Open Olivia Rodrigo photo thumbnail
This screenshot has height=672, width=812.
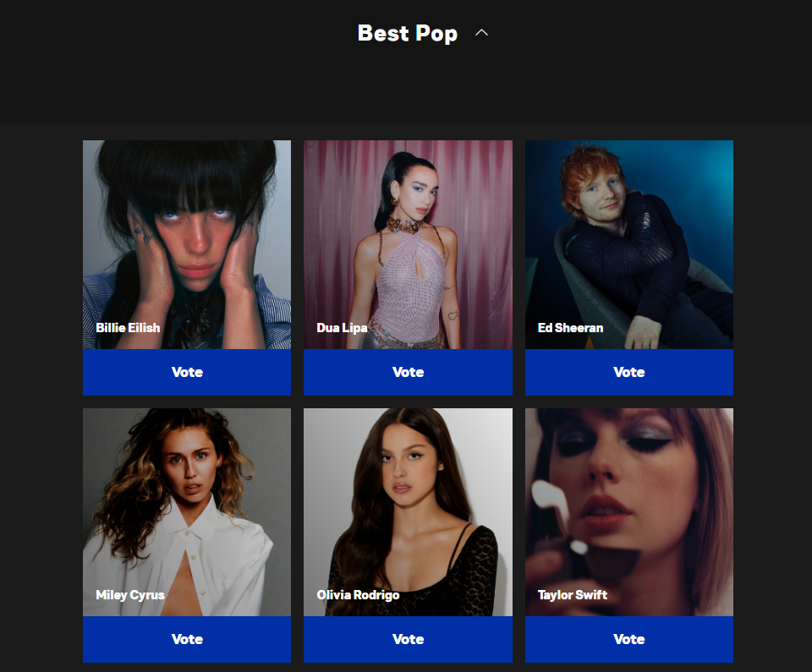408,512
